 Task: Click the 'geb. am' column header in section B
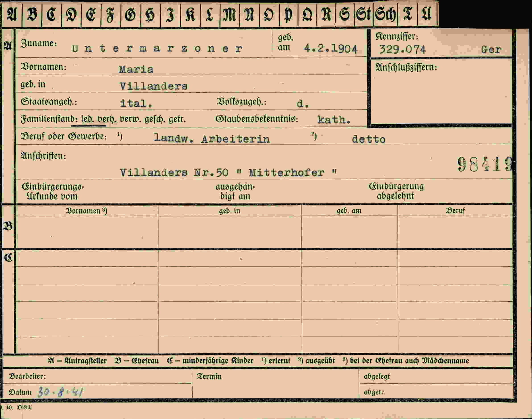[x=349, y=211]
